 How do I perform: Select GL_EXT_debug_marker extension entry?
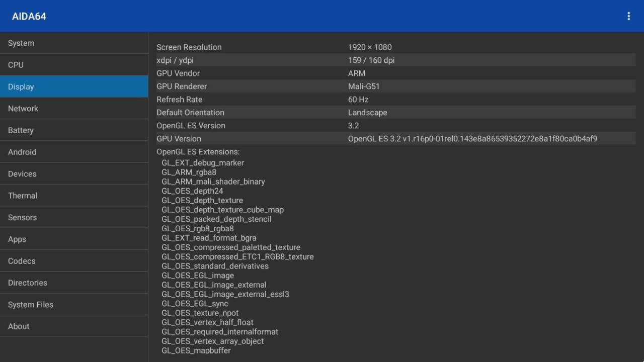203,163
